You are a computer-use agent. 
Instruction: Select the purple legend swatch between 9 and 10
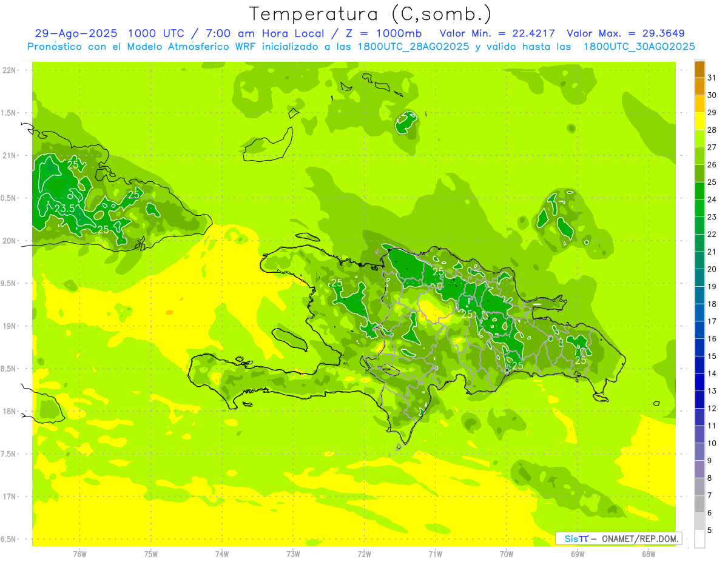(699, 452)
